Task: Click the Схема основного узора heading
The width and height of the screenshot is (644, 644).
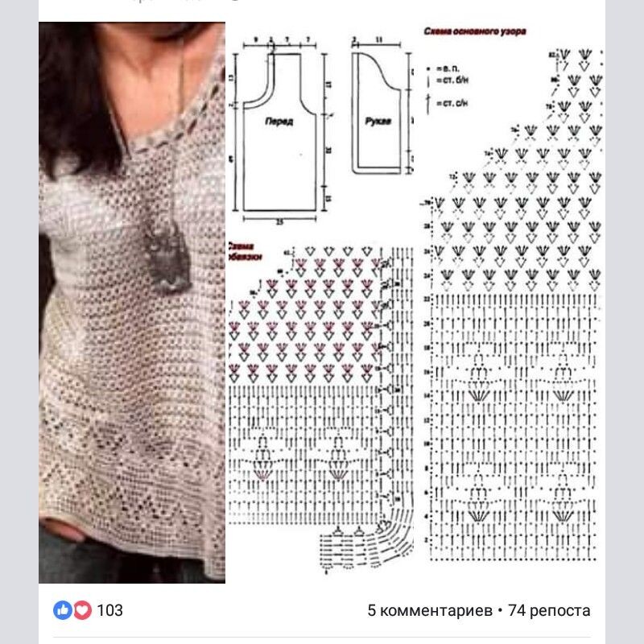Action: click(475, 31)
